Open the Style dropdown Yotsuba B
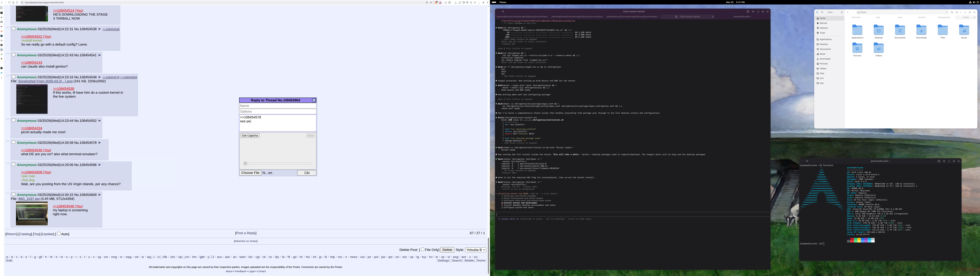Image resolution: width=980 pixels, height=276 pixels. 475,250
